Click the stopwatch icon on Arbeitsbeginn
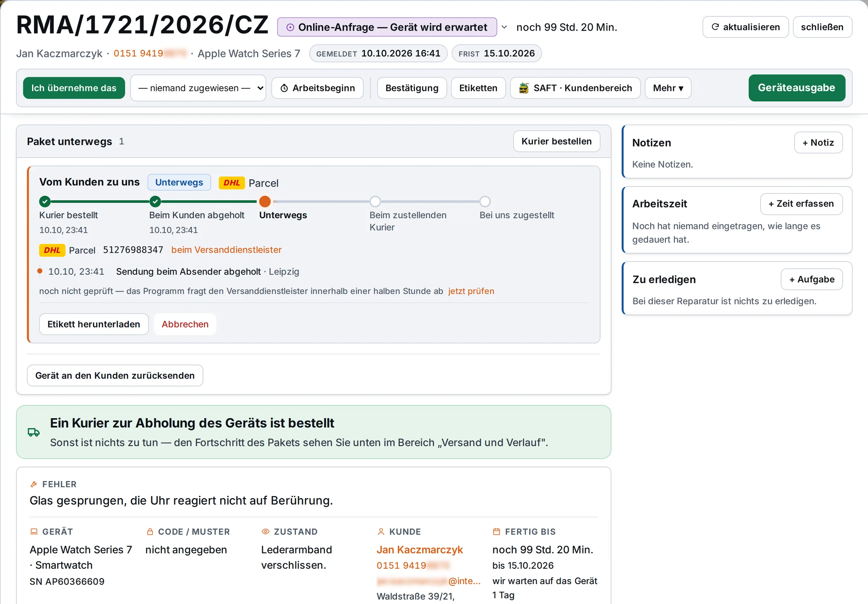 (284, 88)
